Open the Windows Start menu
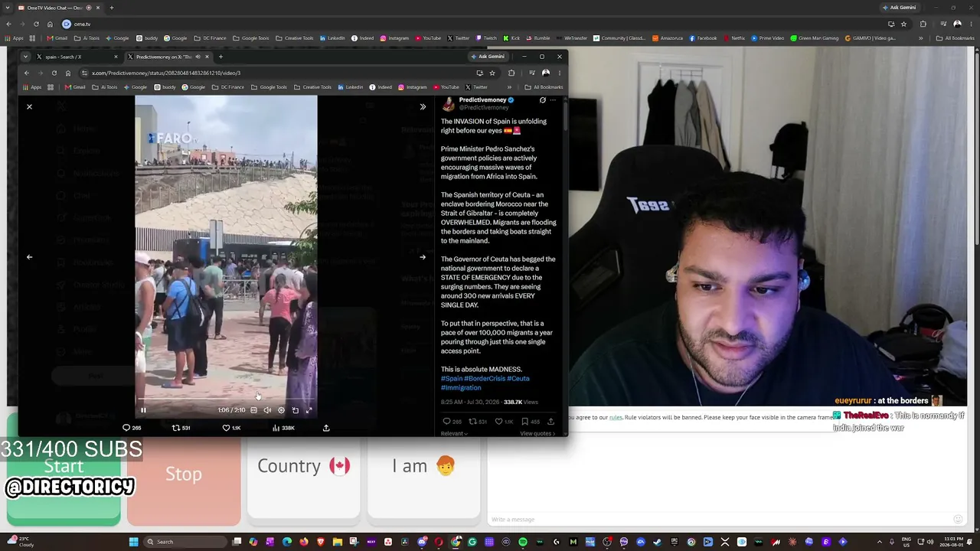 133,542
